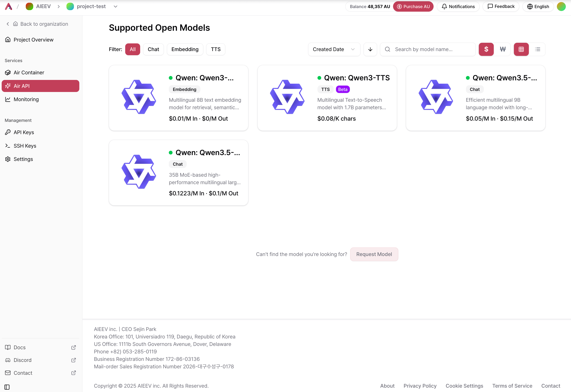The image size is (571, 392).
Task: Open Docs external link
Action: [x=40, y=347]
